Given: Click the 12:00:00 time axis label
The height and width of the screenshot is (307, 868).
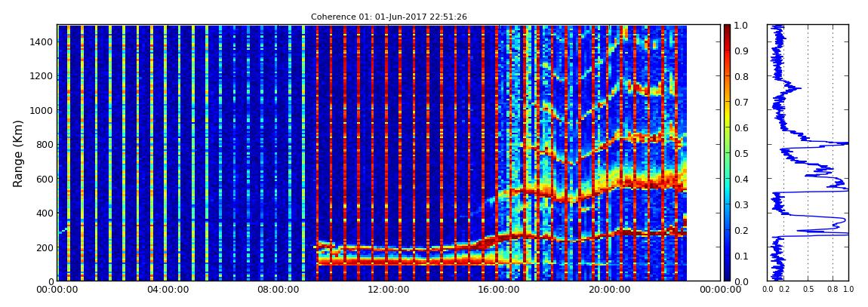Looking at the screenshot, I should point(389,290).
